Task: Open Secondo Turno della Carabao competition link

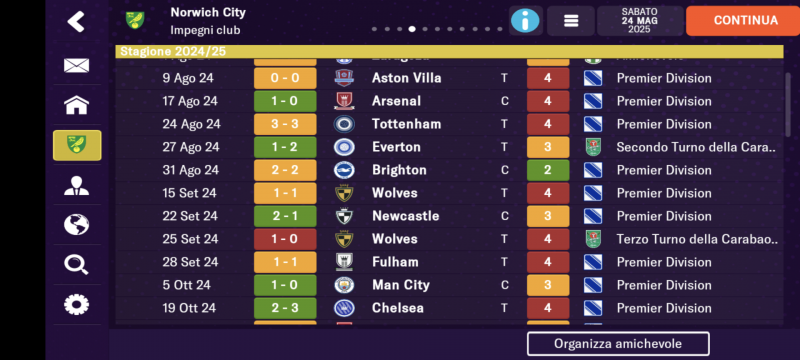Action: point(696,147)
